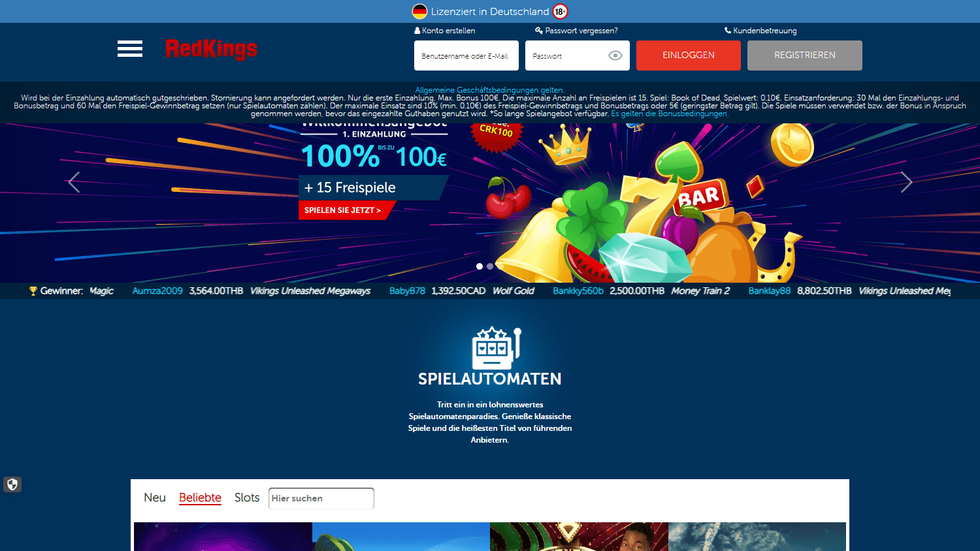The image size is (980, 551).
Task: Go to next banner slide
Action: click(906, 182)
